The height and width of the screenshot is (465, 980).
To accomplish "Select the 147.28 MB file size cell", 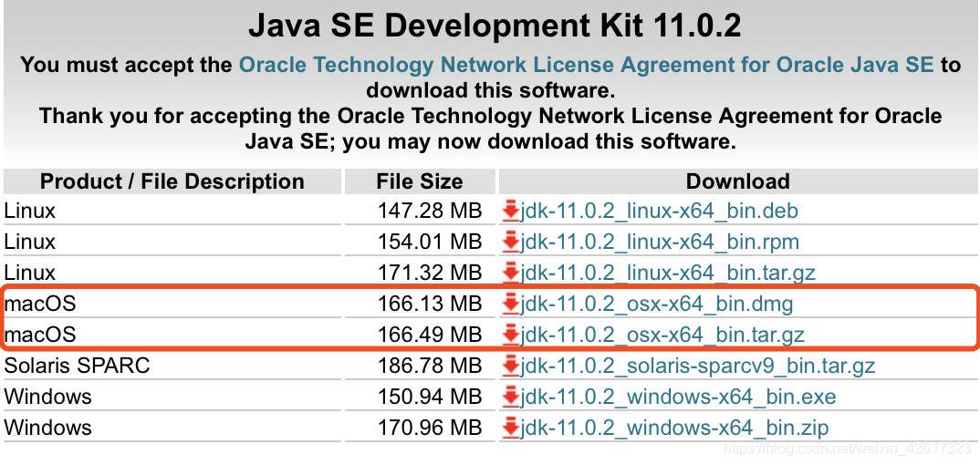I will 420,211.
